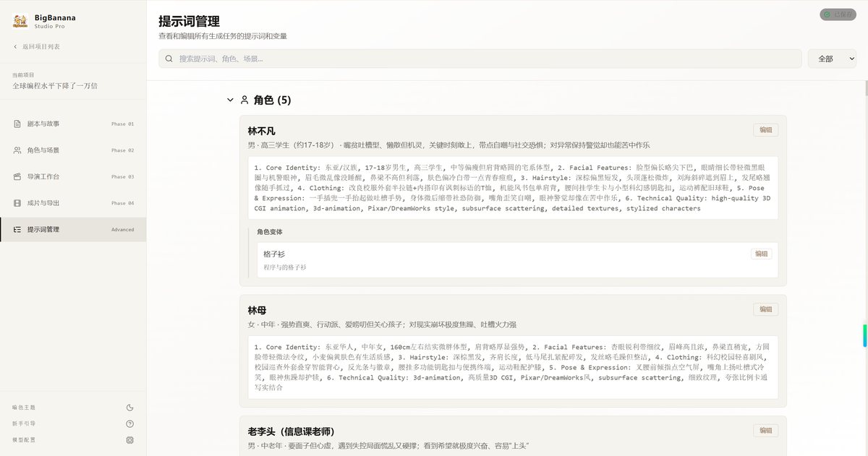Click the 林母 card heading
This screenshot has height=456, width=868.
click(258, 310)
